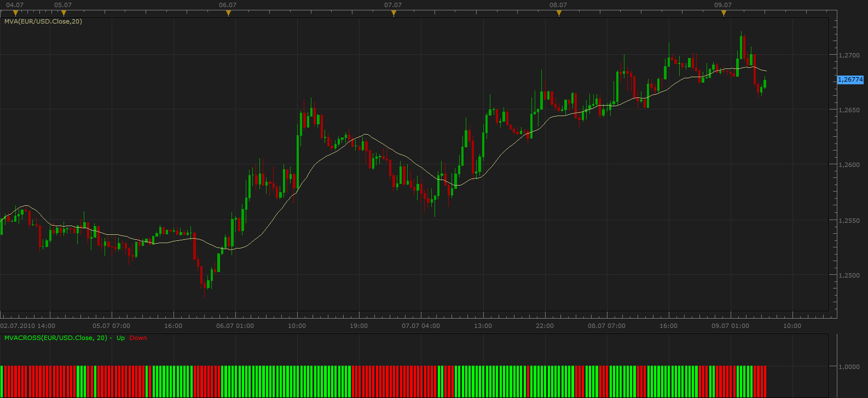Click the blue current price tag 1,26774
This screenshot has width=868, height=398.
pos(850,79)
